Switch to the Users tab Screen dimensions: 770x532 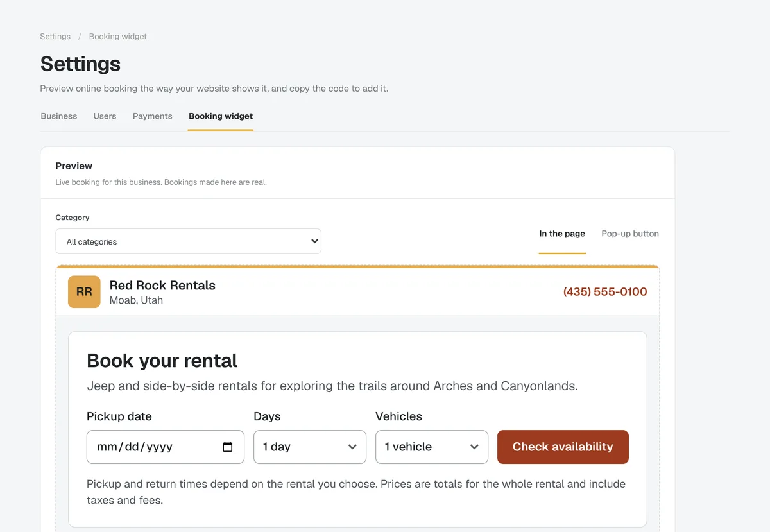click(x=105, y=116)
